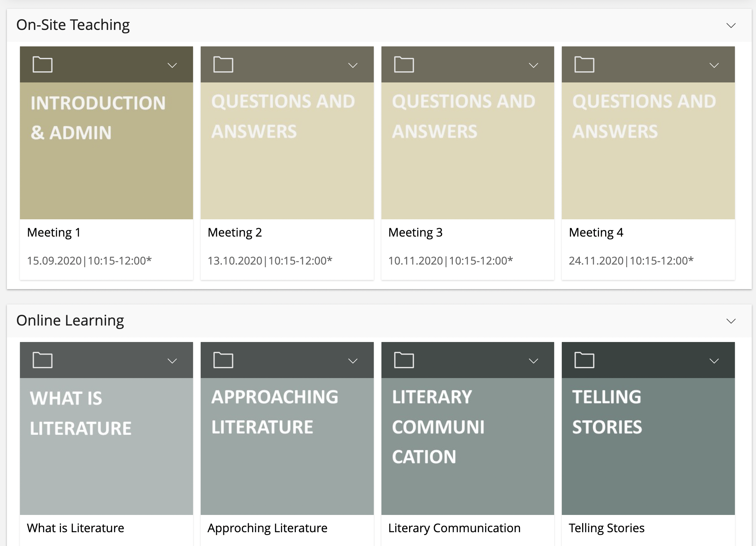This screenshot has width=756, height=546.
Task: Open the options chevron on Meeting 1
Action: [x=172, y=65]
